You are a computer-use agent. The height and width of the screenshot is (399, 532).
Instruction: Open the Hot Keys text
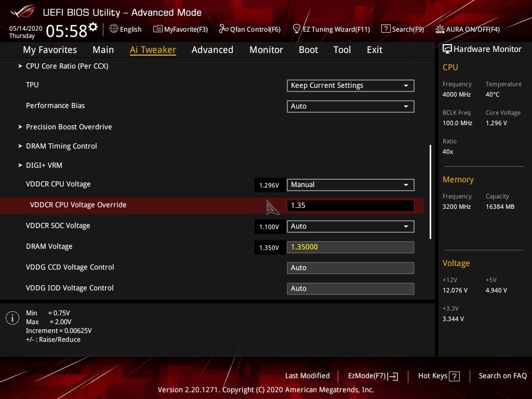(433, 376)
